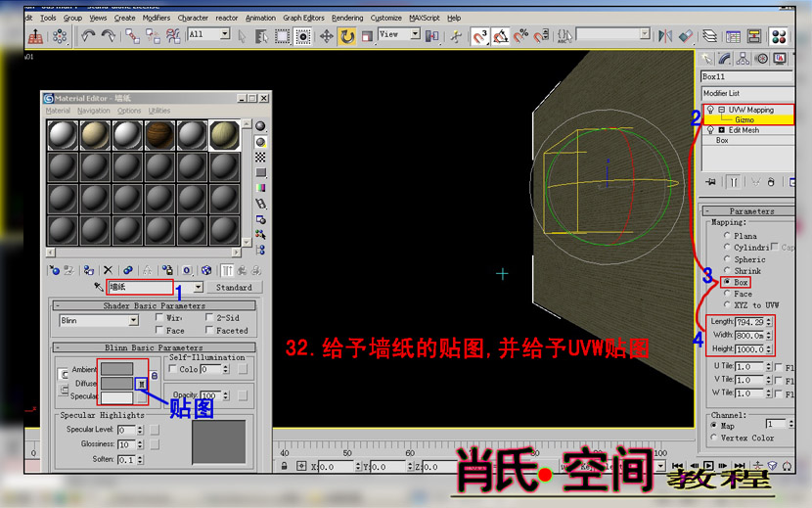
Task: Expand the material name dropdown arrow
Action: [199, 288]
